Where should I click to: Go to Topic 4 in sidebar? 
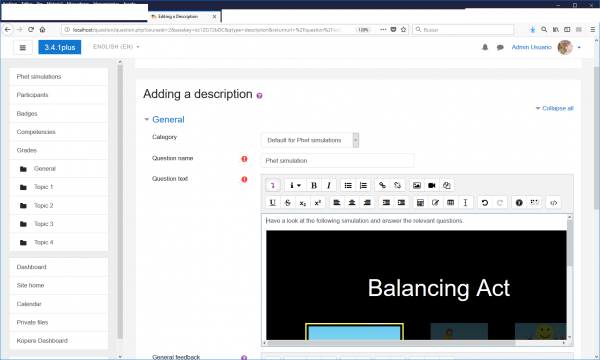59,242
